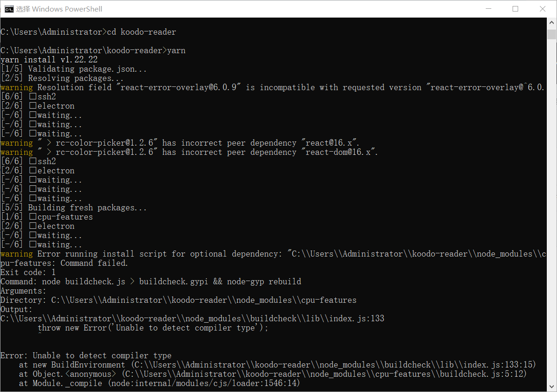Close the Windows PowerShell window
The image size is (557, 392).
(543, 9)
